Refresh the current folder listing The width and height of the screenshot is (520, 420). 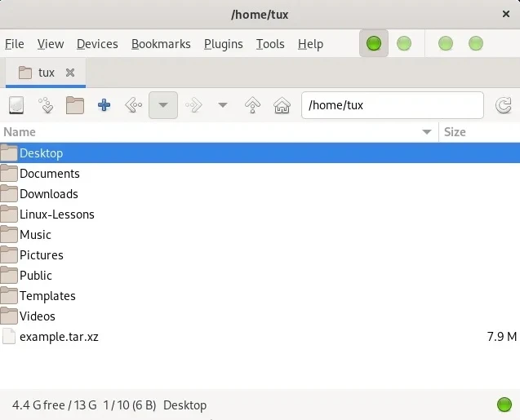tap(501, 105)
